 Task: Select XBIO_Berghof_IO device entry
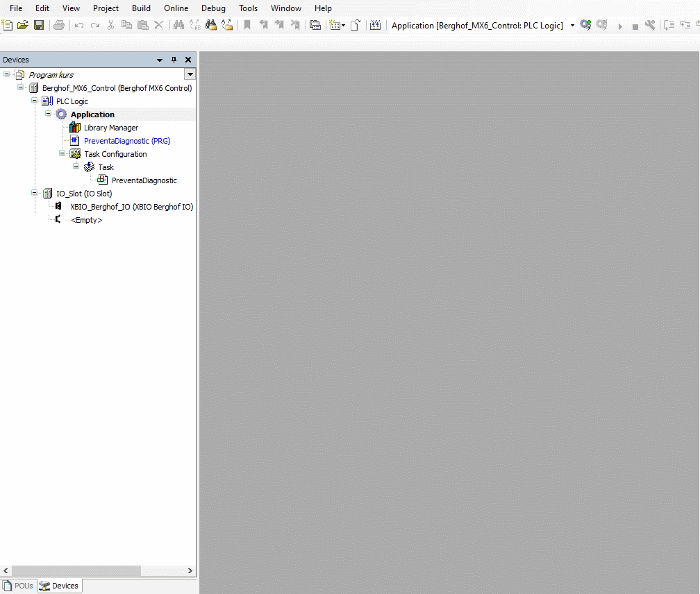tap(131, 207)
